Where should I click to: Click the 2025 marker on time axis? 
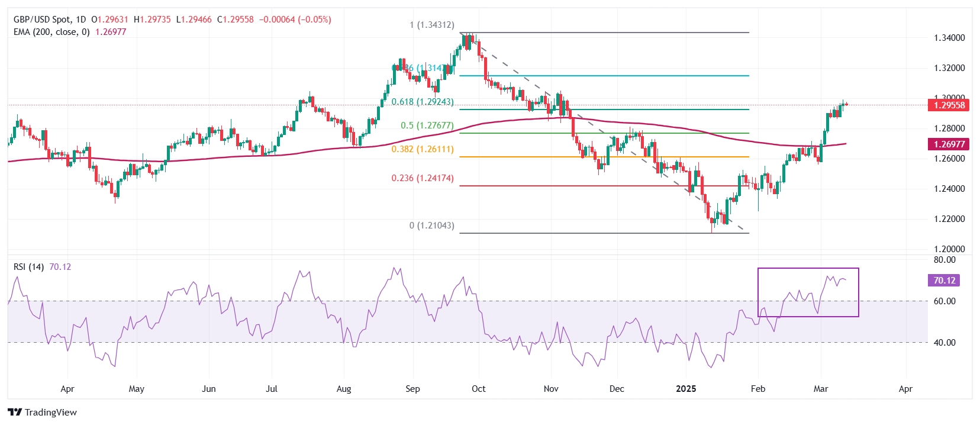tap(686, 389)
